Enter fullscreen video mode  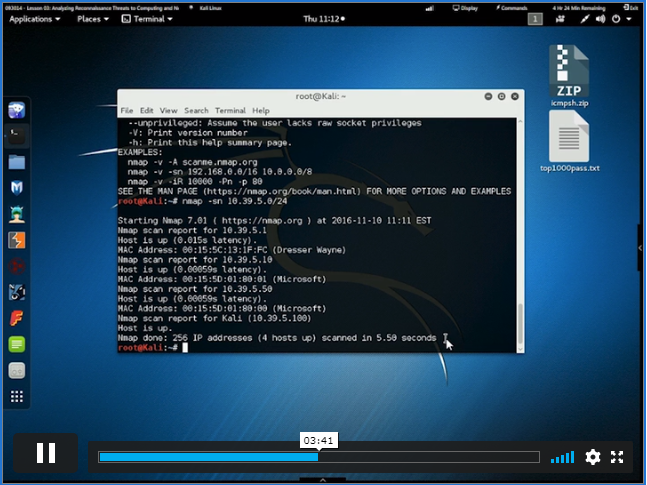617,457
